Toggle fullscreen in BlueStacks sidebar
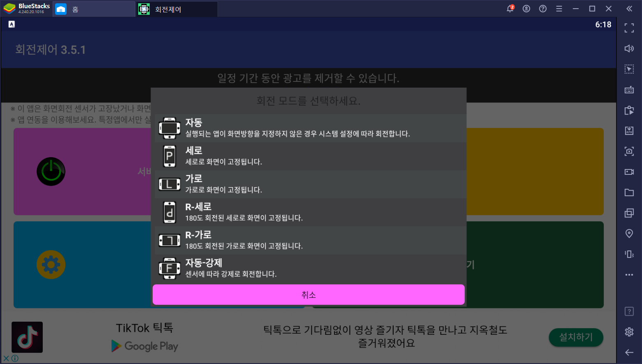642x364 pixels. pos(629,28)
